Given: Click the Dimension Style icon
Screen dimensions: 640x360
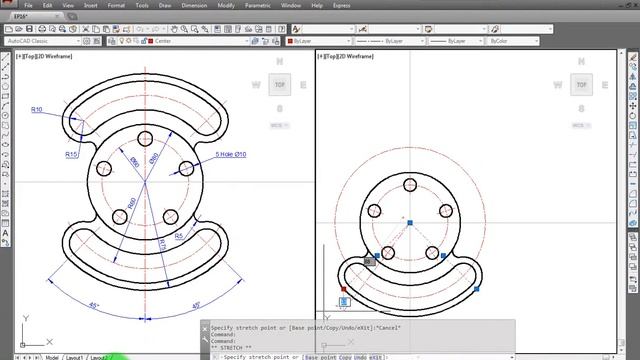Looking at the screenshot, I should click(x=362, y=29).
